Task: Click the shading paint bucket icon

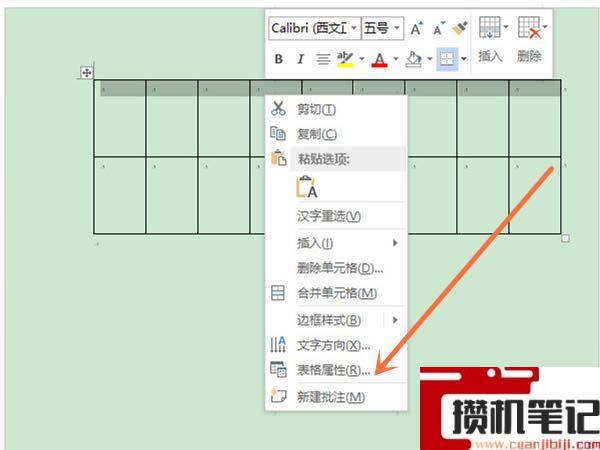Action: point(414,59)
